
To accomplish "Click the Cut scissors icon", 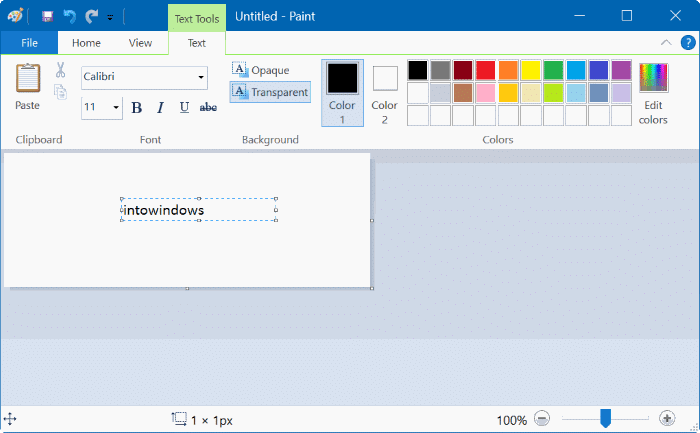I will [61, 70].
